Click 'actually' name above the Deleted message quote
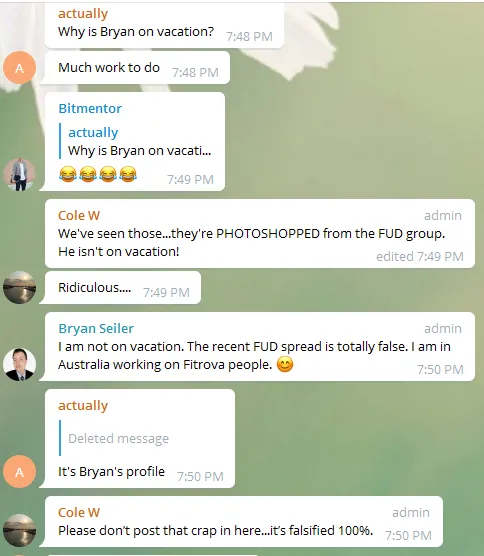The width and height of the screenshot is (484, 556). 83,405
